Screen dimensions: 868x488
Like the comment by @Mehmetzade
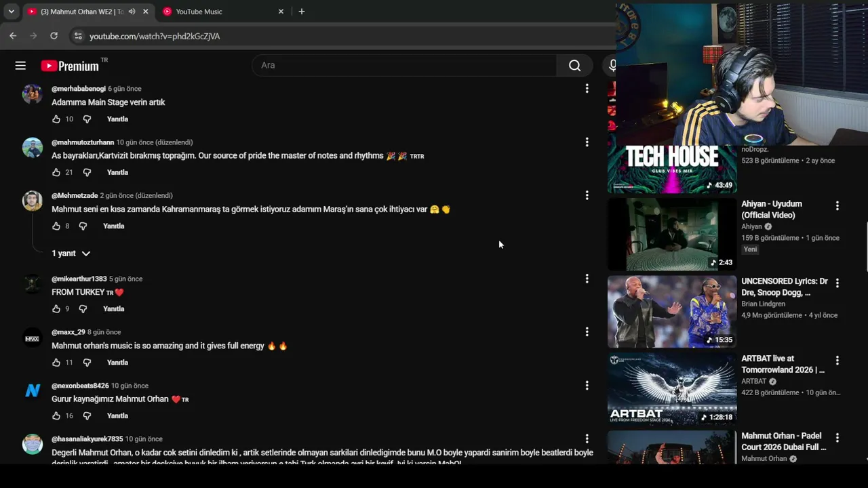(56, 226)
